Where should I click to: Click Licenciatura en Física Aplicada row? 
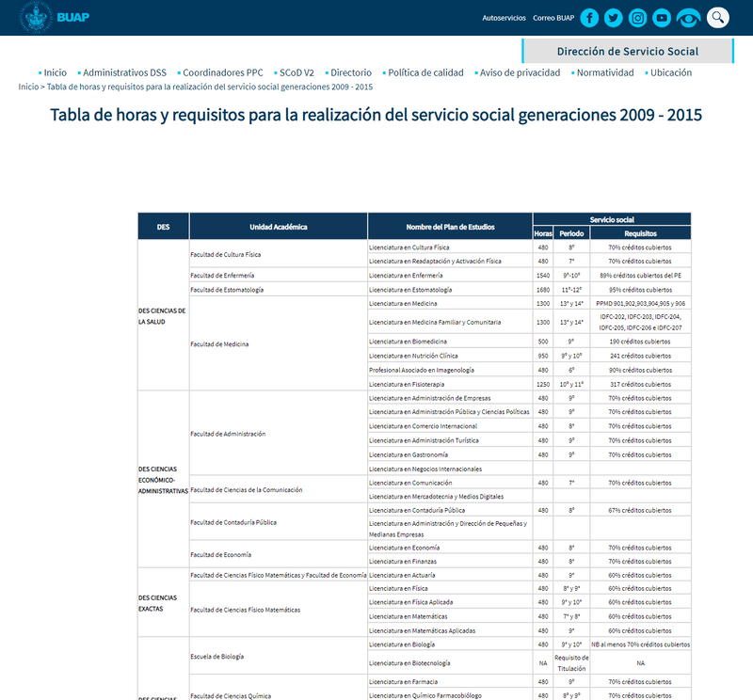click(450, 602)
